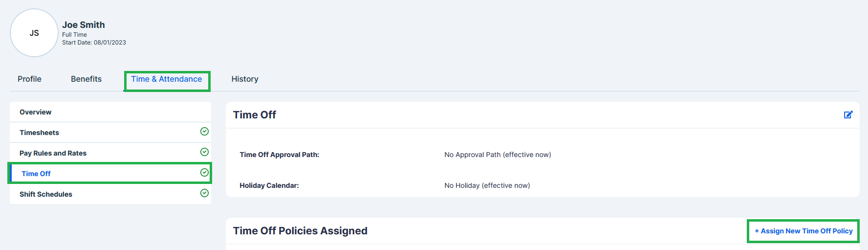Screen dimensions: 868x250
Task: Click the JS avatar circle
Action: click(34, 33)
